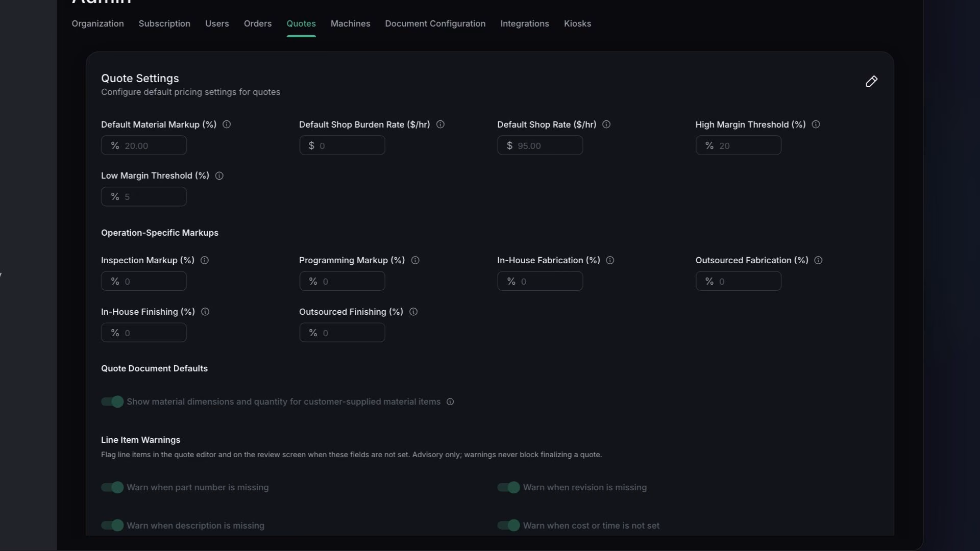Image resolution: width=980 pixels, height=551 pixels.
Task: Show info for In-House Fabrication
Action: [610, 260]
